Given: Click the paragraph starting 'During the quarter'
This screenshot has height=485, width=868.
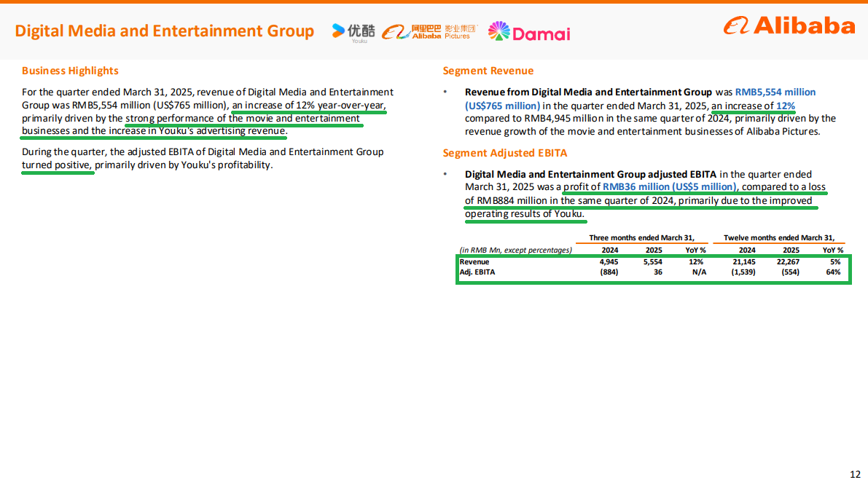Looking at the screenshot, I should click(203, 158).
